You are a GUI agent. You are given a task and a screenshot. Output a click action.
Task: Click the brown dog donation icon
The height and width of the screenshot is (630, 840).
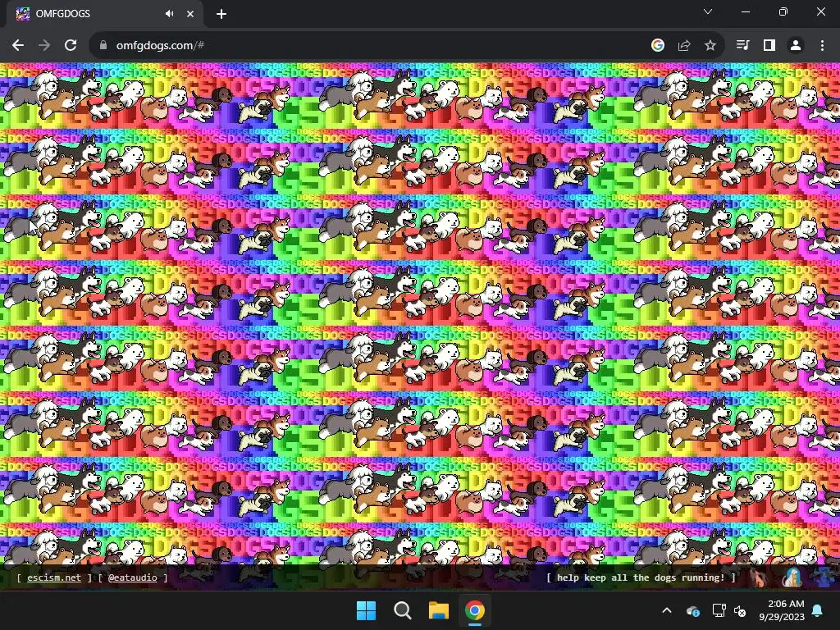click(757, 577)
